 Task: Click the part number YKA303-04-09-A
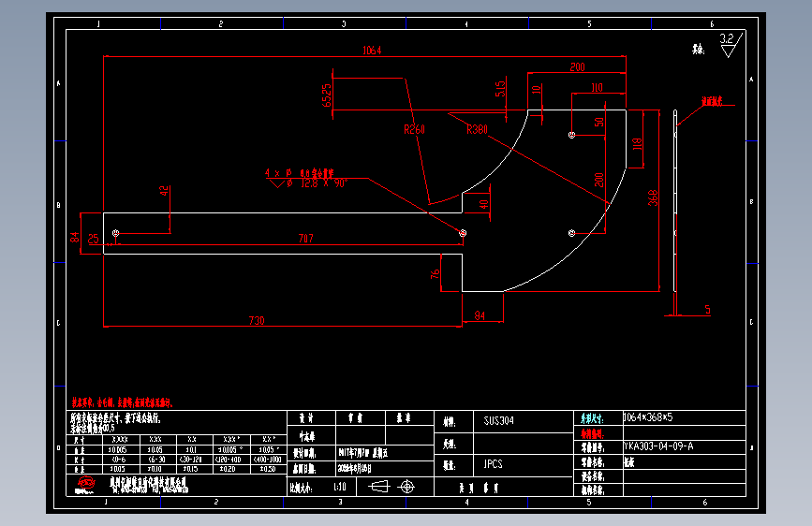coord(658,446)
